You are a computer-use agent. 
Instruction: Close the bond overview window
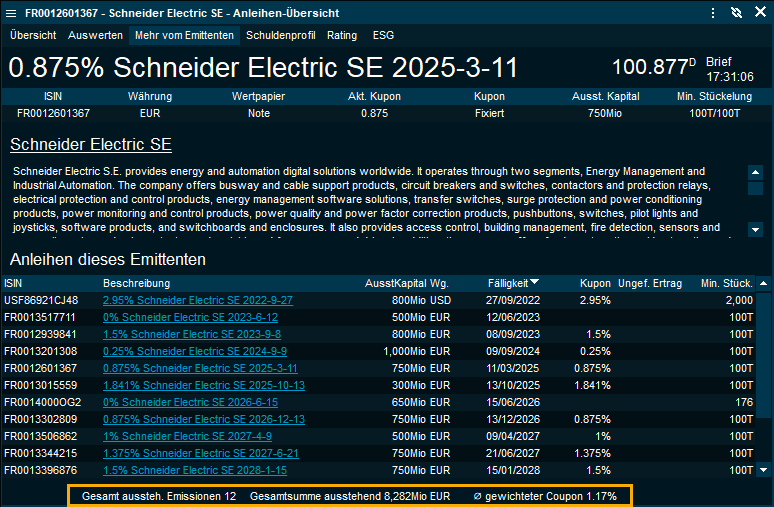point(759,13)
